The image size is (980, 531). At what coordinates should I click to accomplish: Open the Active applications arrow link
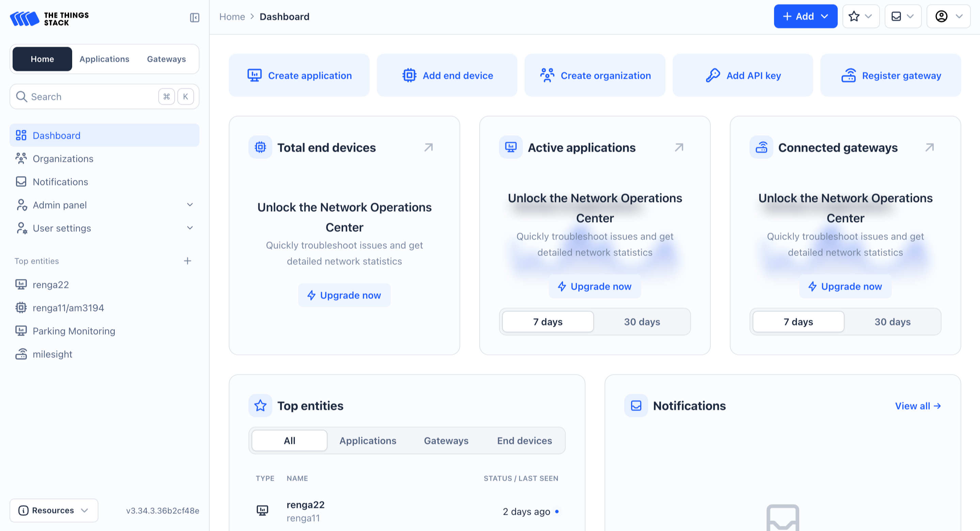679,147
